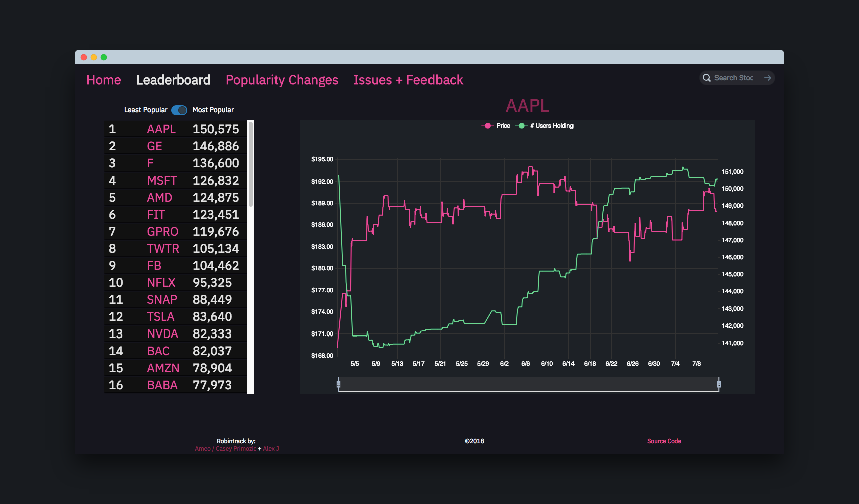Open the AAPL row in the leaderboard
The image size is (859, 504).
point(175,129)
